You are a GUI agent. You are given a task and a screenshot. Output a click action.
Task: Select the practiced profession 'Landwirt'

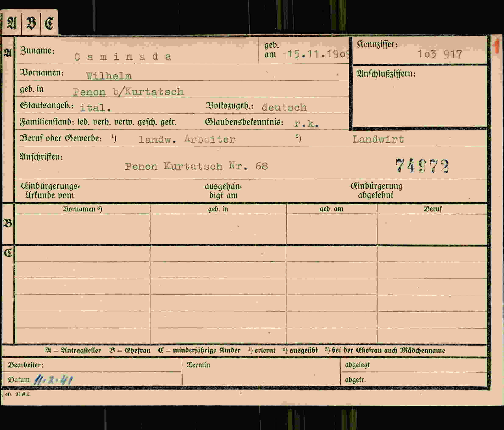pyautogui.click(x=378, y=139)
